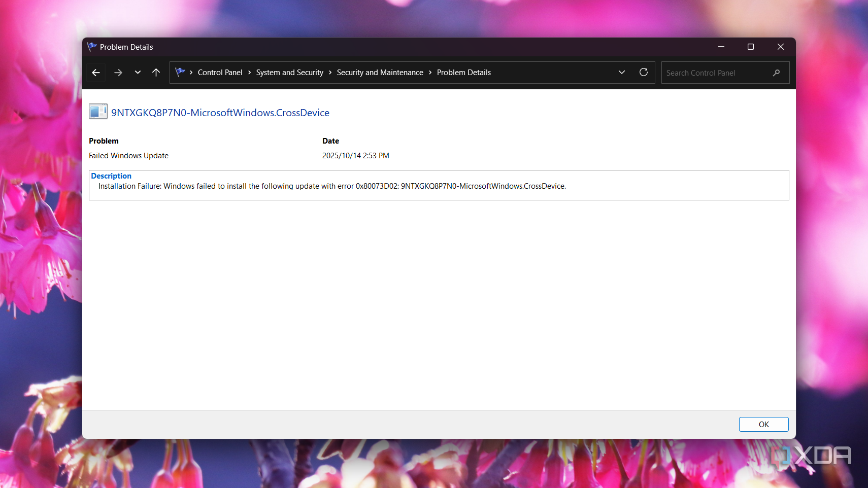Viewport: 868px width, 488px height.
Task: Refresh the Problem Details page
Action: 644,73
